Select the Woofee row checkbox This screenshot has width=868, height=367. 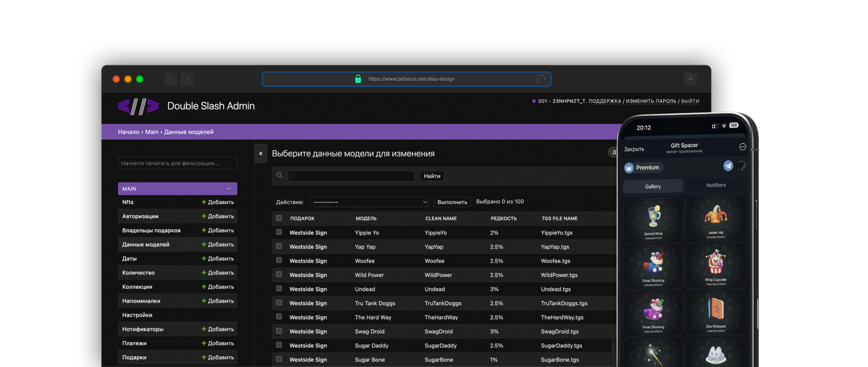279,261
